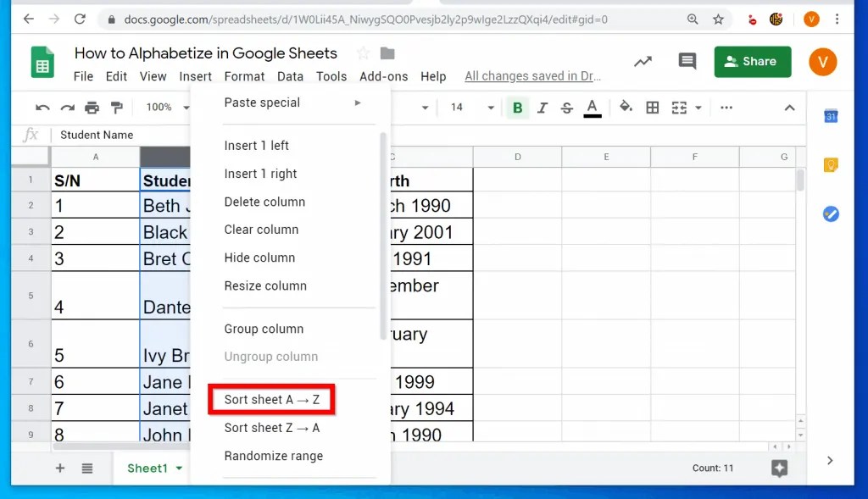Open the text color picker
The width and height of the screenshot is (868, 499).
coord(592,108)
